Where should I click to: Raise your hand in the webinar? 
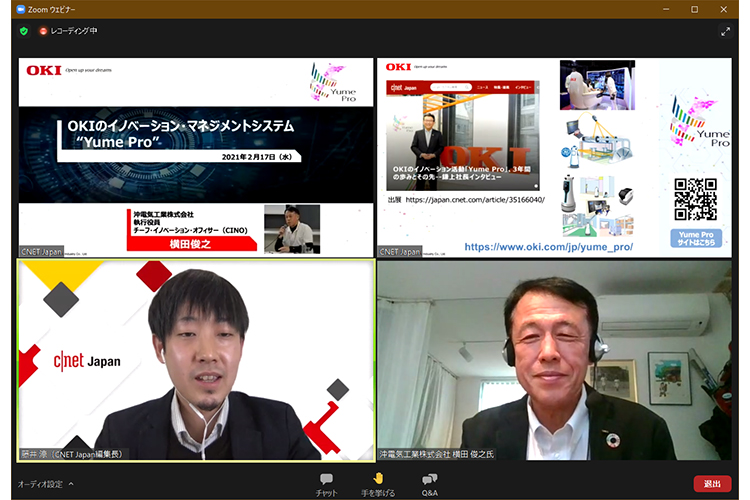click(378, 485)
